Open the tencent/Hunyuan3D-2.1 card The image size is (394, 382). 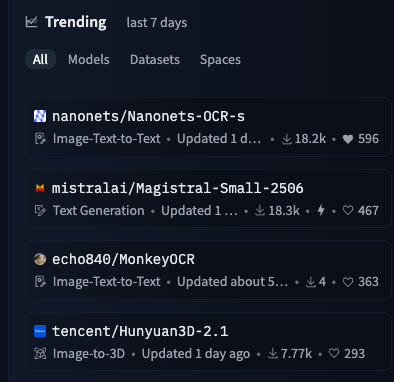pos(208,342)
